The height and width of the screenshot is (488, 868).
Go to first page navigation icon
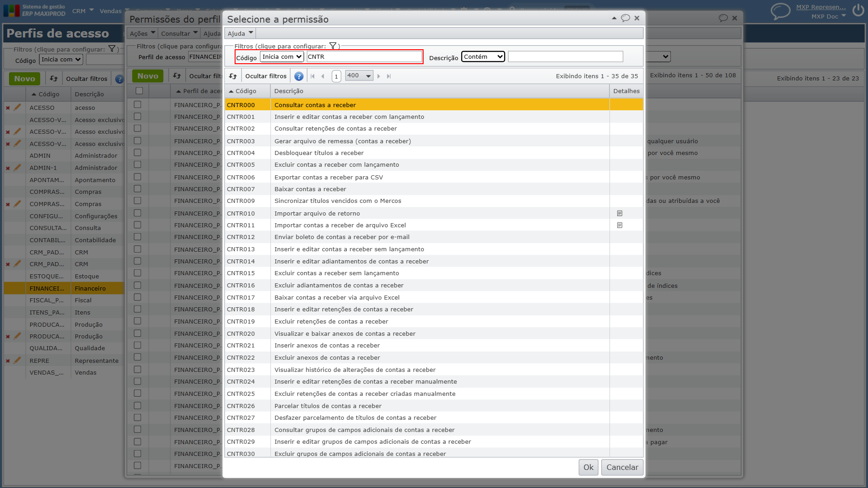[313, 76]
